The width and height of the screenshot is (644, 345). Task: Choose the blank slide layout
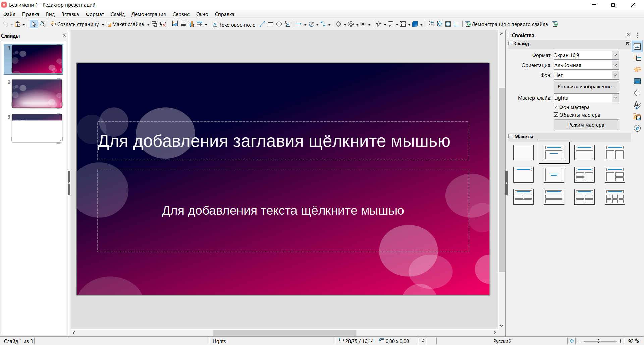[523, 153]
